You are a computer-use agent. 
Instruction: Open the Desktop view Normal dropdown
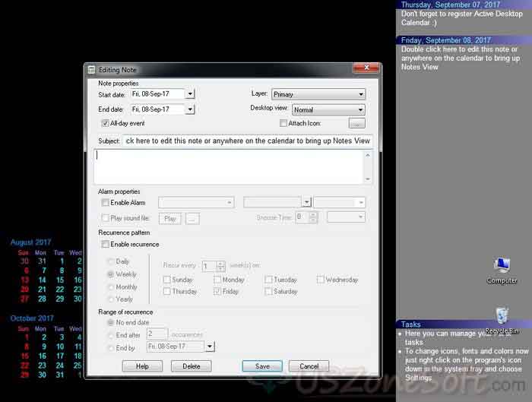tap(328, 110)
